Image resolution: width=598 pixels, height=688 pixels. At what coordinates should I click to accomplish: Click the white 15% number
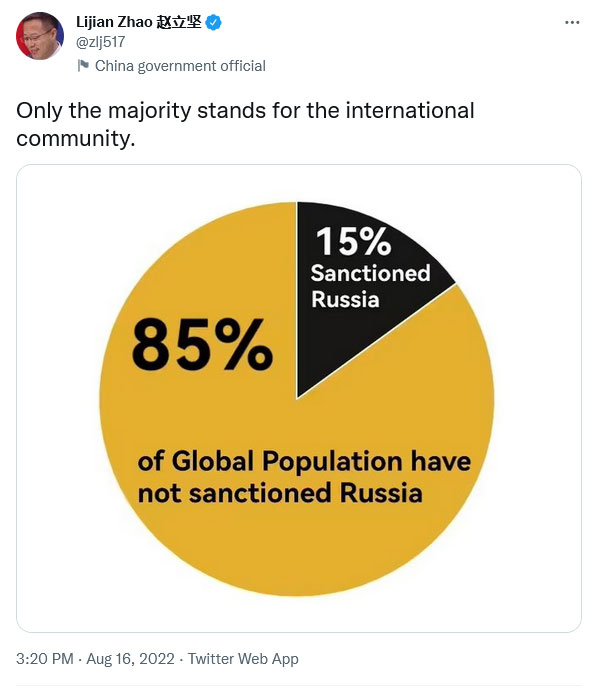(x=353, y=241)
